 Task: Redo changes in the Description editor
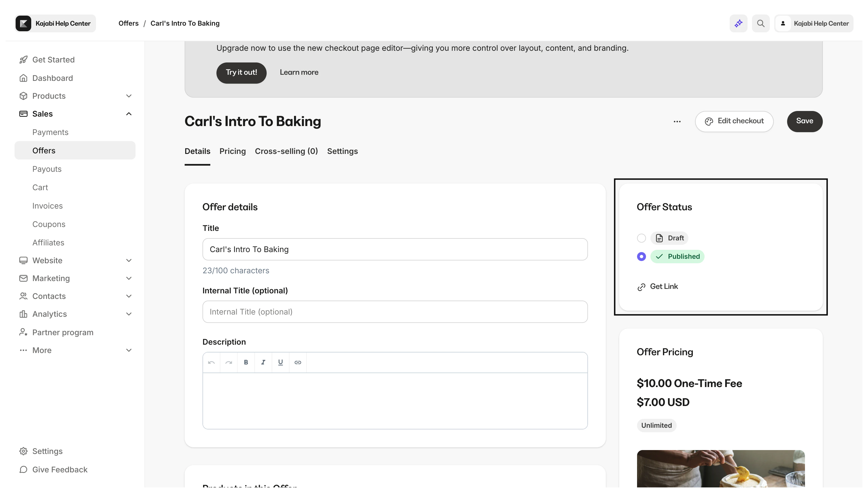pos(229,362)
